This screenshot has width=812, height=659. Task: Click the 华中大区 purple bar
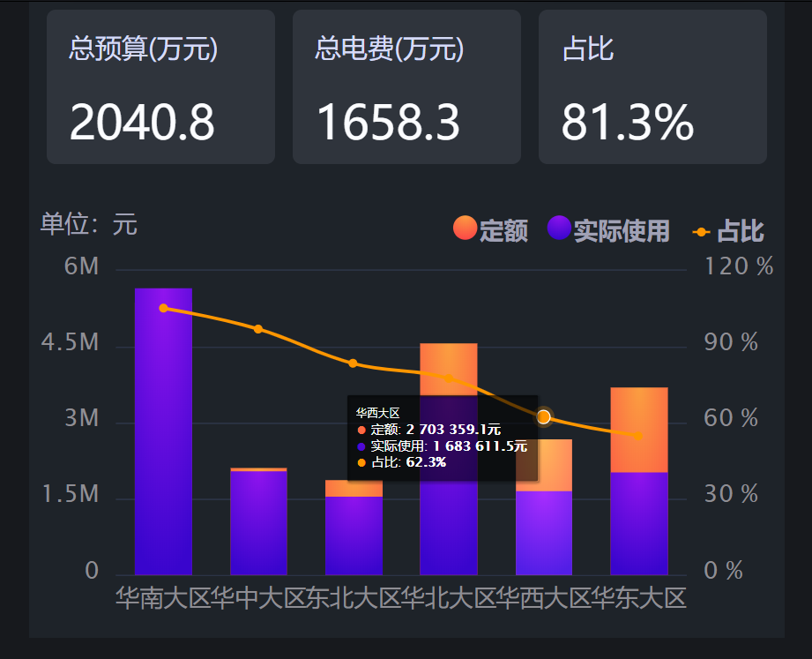(x=258, y=523)
